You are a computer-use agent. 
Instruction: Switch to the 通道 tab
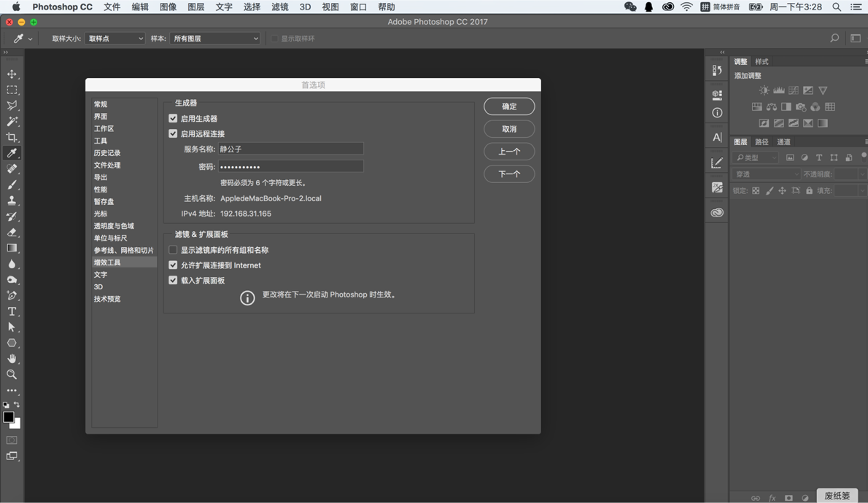(783, 141)
